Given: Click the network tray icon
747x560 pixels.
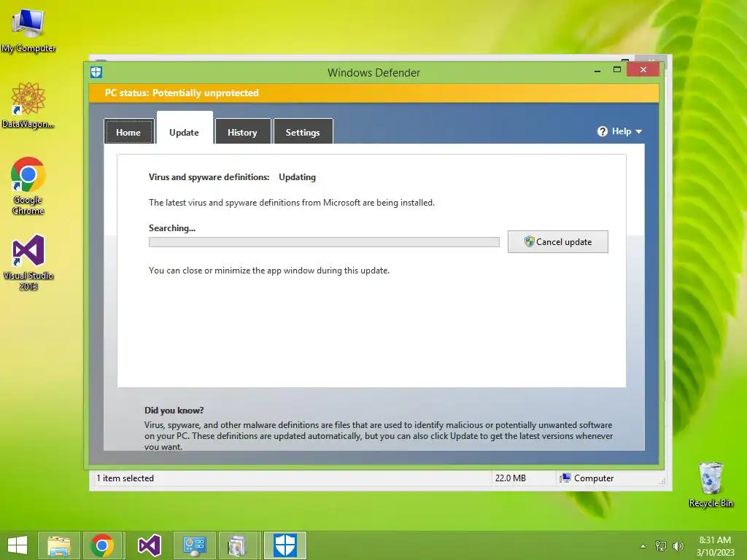Looking at the screenshot, I should (x=661, y=545).
